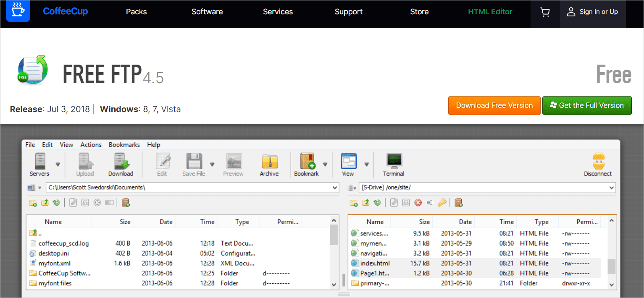Open the Support navigation link

pos(349,12)
